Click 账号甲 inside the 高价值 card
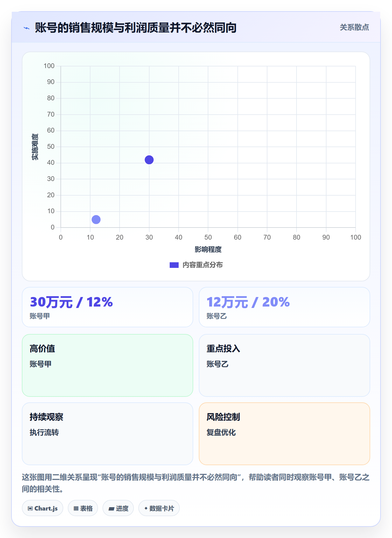 41,364
